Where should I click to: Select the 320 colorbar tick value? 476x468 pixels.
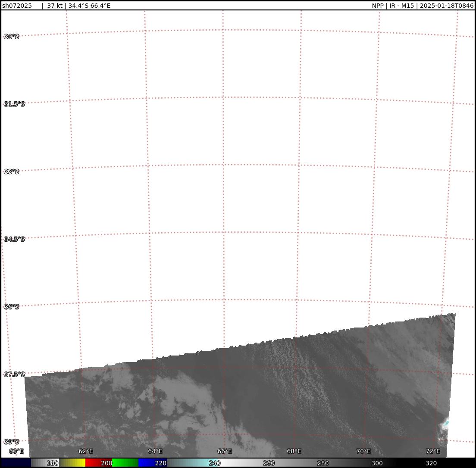tap(431, 463)
